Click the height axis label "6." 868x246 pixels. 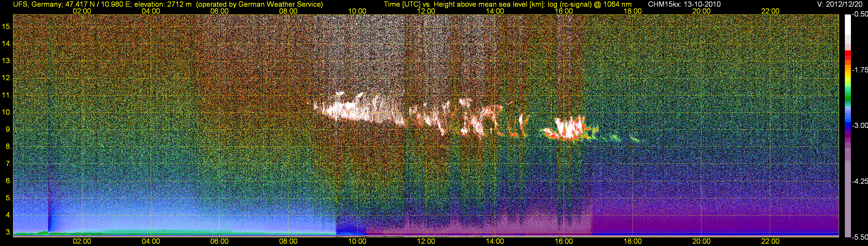(9, 181)
